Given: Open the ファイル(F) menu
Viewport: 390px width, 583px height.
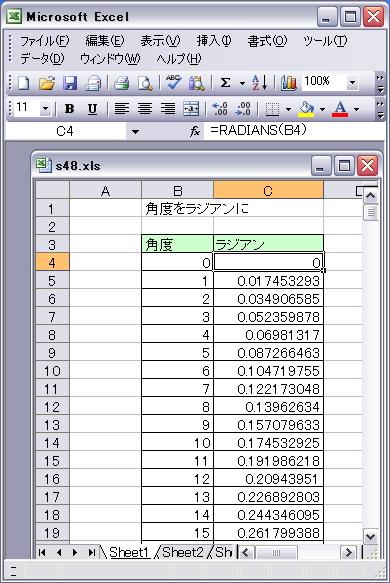Looking at the screenshot, I should (45, 41).
